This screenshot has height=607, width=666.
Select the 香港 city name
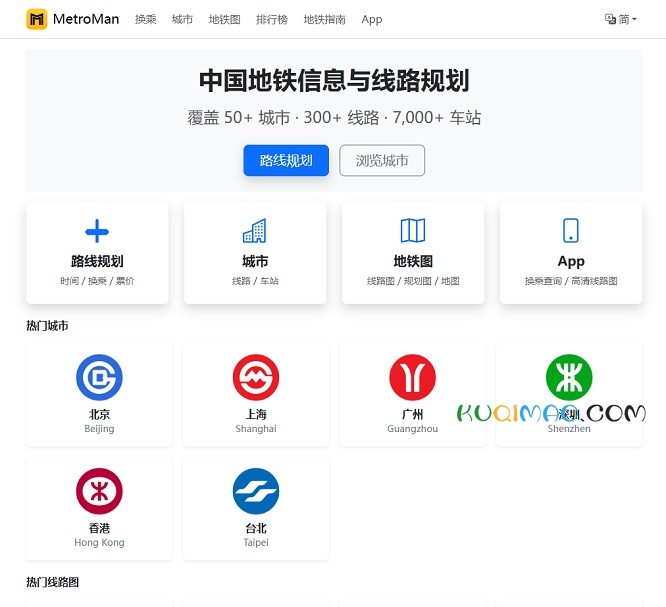pos(99,528)
